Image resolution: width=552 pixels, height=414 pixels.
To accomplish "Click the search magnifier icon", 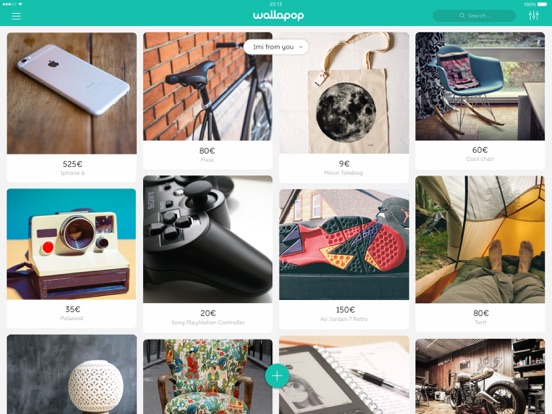I will point(462,15).
